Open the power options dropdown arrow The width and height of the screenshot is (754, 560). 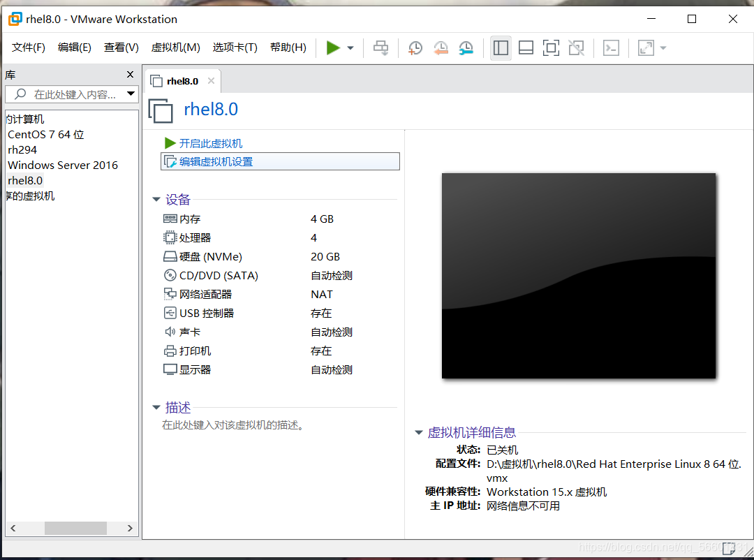350,47
